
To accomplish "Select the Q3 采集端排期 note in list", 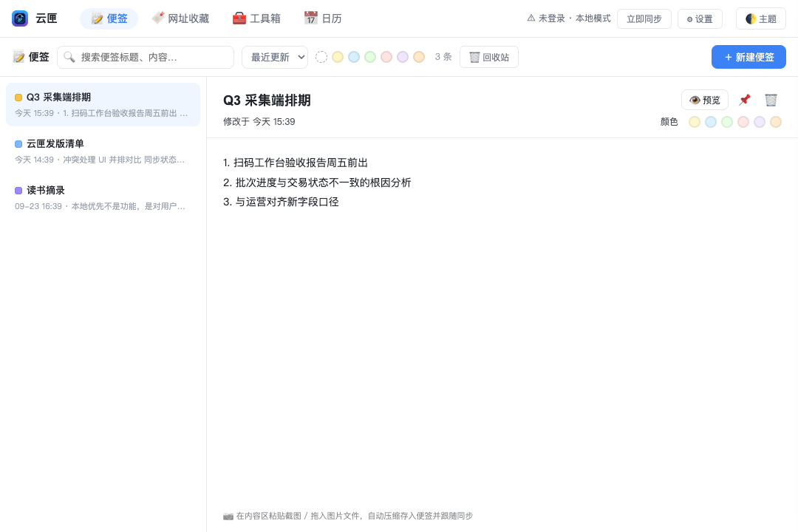I will coord(103,104).
